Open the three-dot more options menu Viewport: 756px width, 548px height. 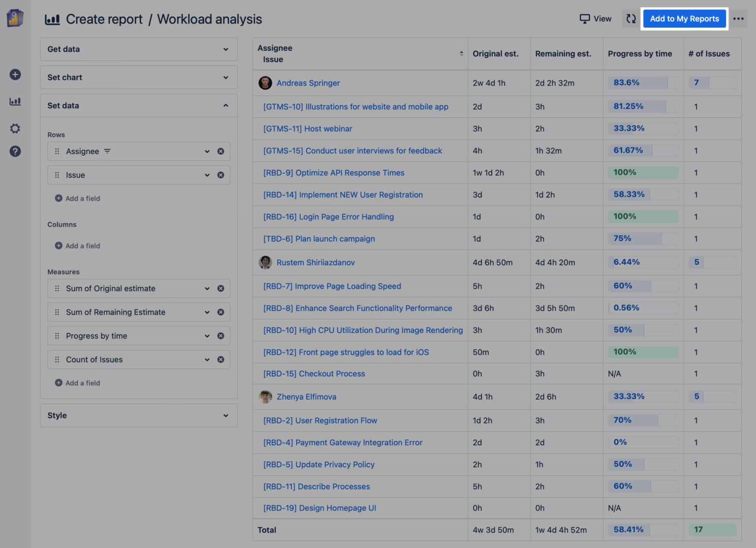coord(738,19)
